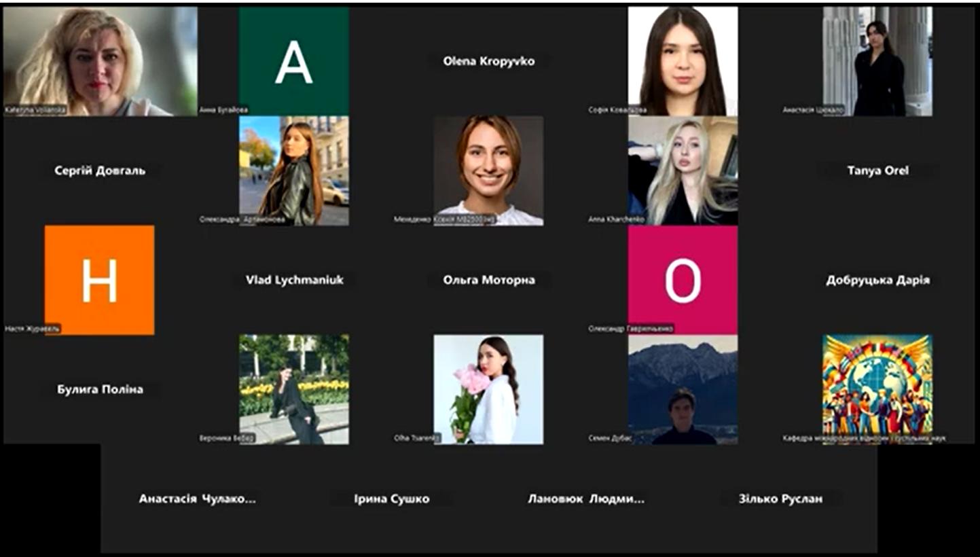The image size is (980, 557).
Task: Click the Добруцька Дарія name tile
Action: pyautogui.click(x=877, y=280)
